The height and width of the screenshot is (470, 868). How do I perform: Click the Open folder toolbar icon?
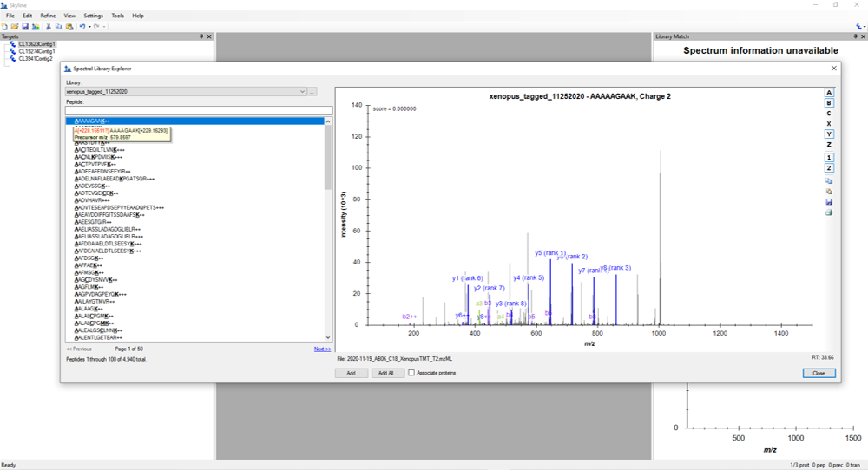[15, 27]
